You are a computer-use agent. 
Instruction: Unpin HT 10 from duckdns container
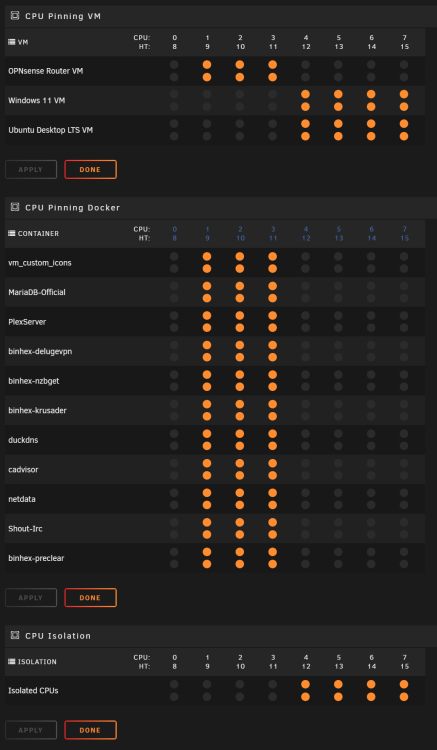(240, 446)
